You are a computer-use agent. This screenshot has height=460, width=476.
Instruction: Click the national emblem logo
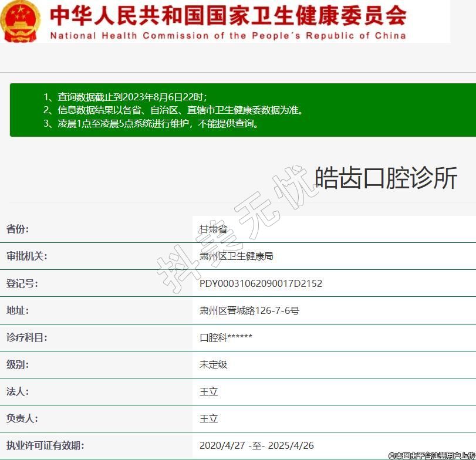pos(21,21)
